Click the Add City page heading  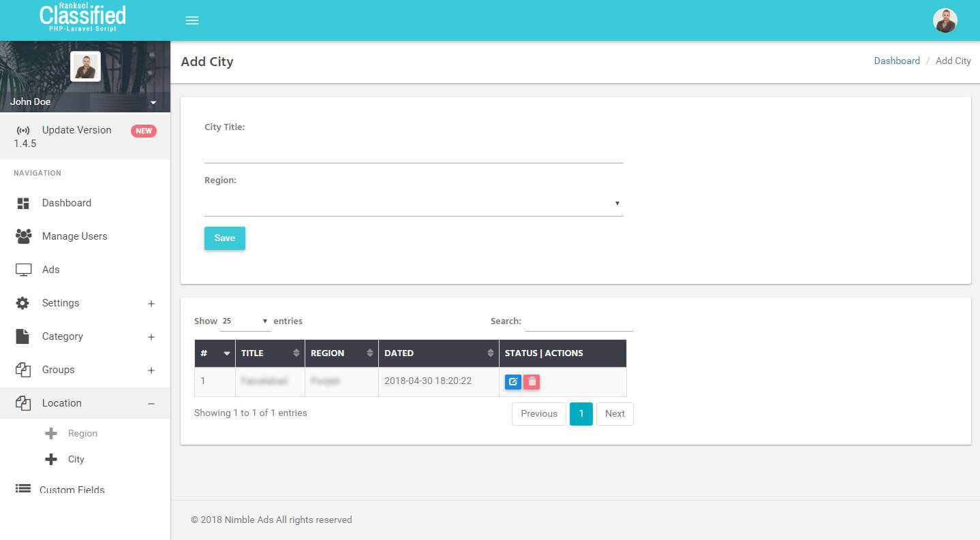click(x=207, y=62)
